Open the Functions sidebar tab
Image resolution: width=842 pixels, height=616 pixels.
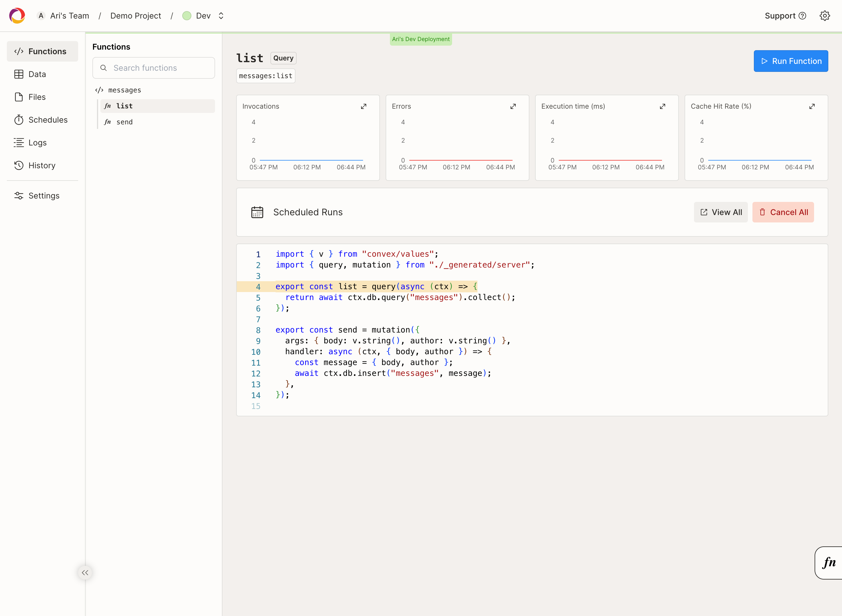pos(42,51)
